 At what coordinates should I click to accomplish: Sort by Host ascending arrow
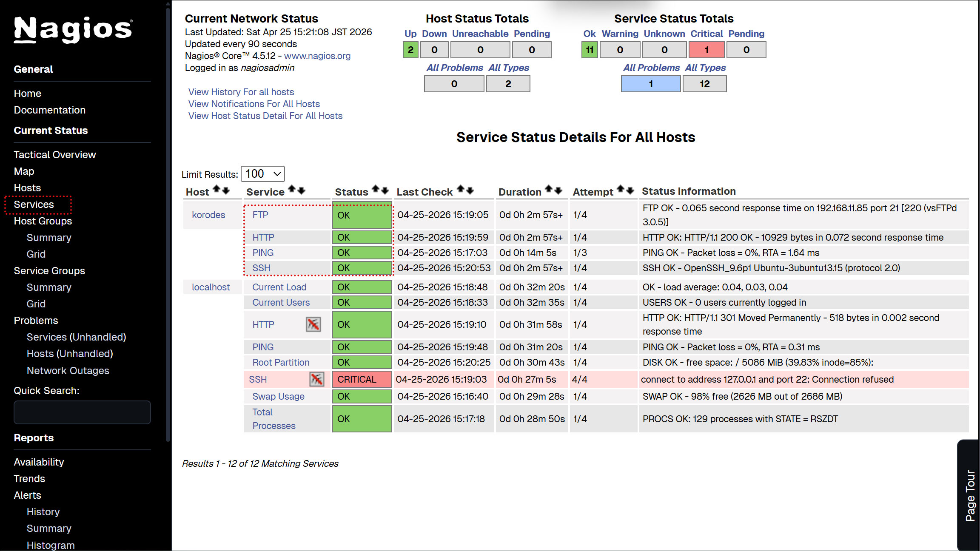click(x=217, y=189)
